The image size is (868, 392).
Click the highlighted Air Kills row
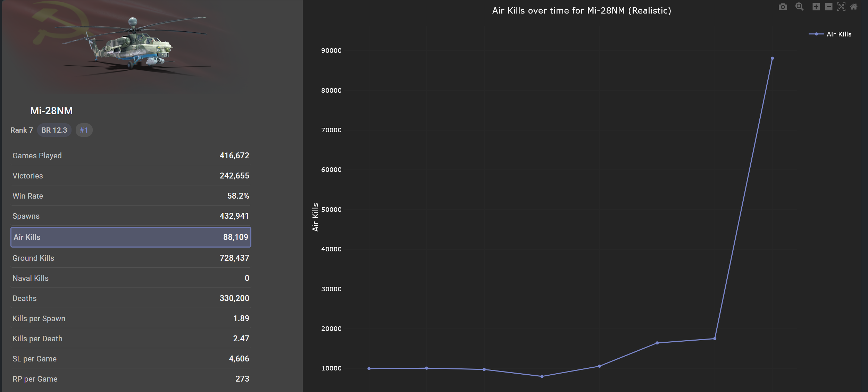[x=131, y=237]
